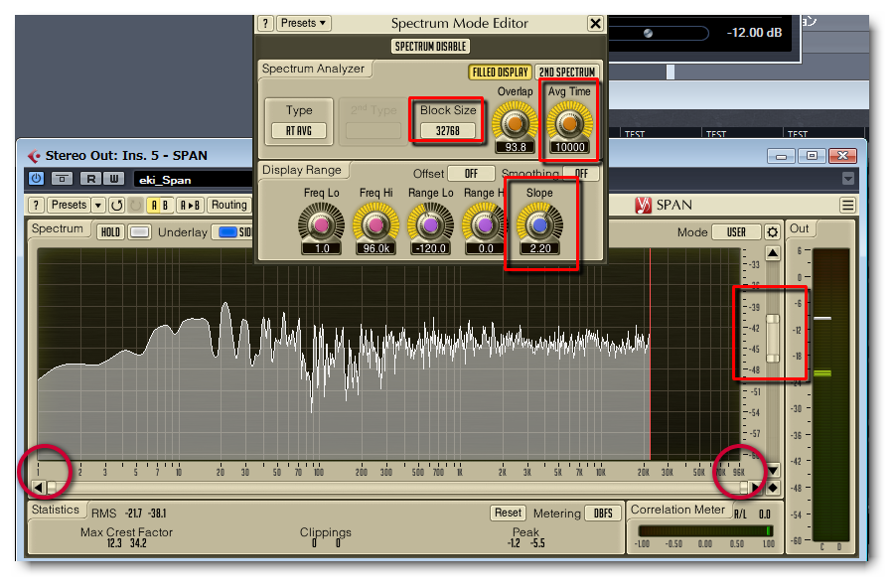Click the Overlap value 93.8
Image resolution: width=896 pixels, height=588 pixels.
[515, 147]
